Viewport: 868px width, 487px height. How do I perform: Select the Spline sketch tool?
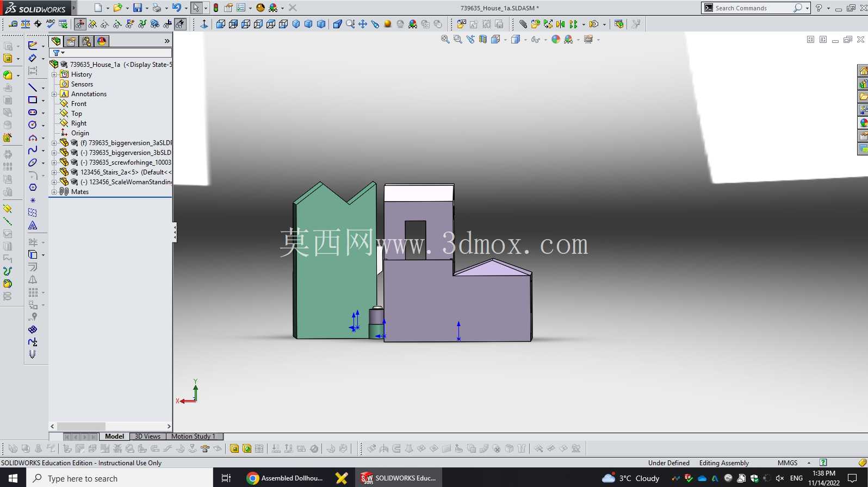click(33, 150)
